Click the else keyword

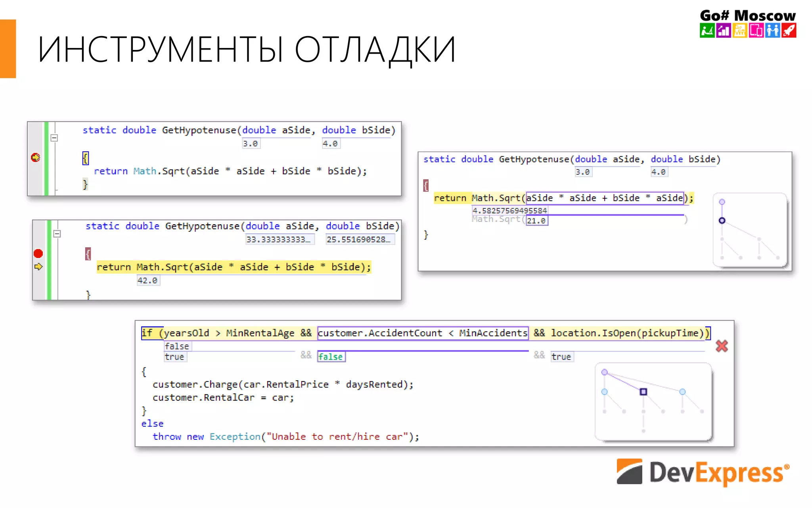152,423
